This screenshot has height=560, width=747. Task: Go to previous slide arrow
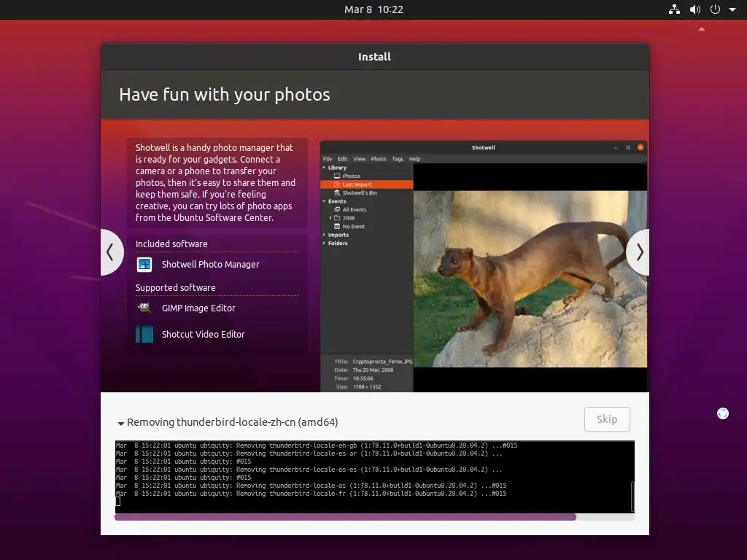click(111, 252)
